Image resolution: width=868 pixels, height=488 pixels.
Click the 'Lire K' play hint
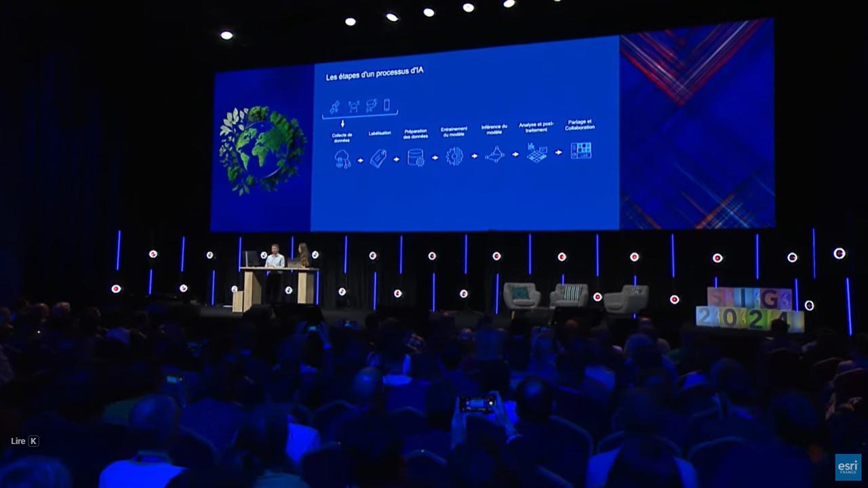[x=25, y=441]
